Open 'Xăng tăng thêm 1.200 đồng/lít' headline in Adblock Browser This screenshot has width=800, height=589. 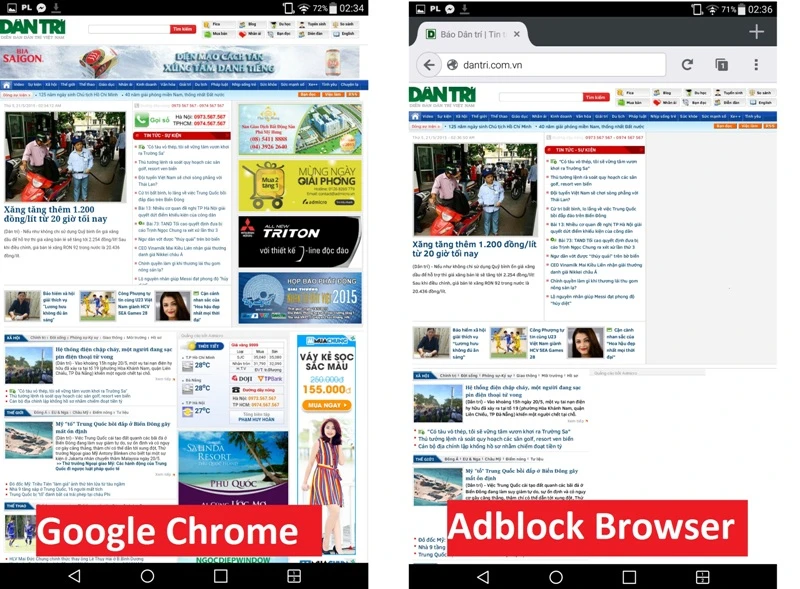[x=474, y=249]
